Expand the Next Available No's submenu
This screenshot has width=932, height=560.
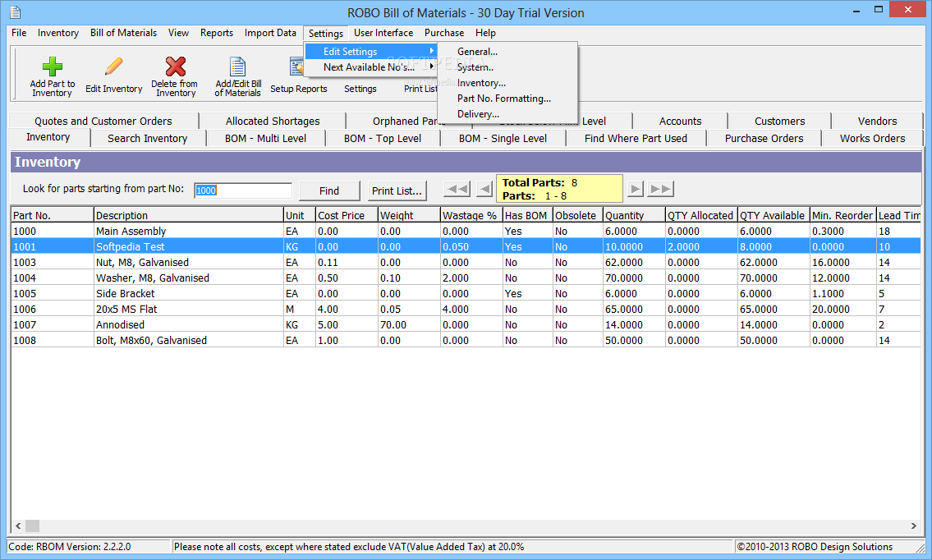pos(370,67)
